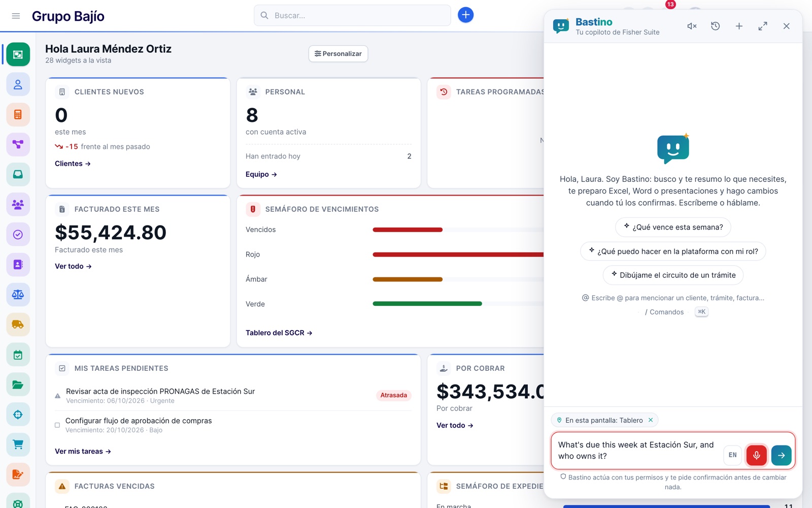Open 'Ver mis tareas' link

coord(83,451)
